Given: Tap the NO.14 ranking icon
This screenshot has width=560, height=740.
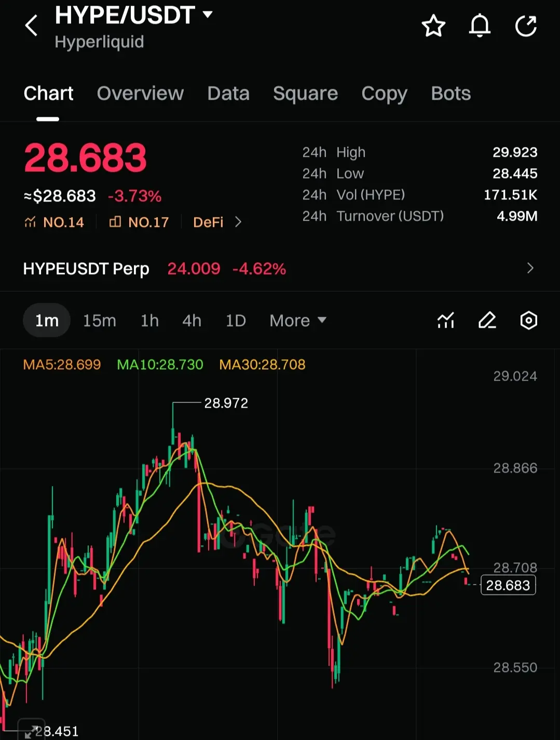Looking at the screenshot, I should [x=30, y=222].
